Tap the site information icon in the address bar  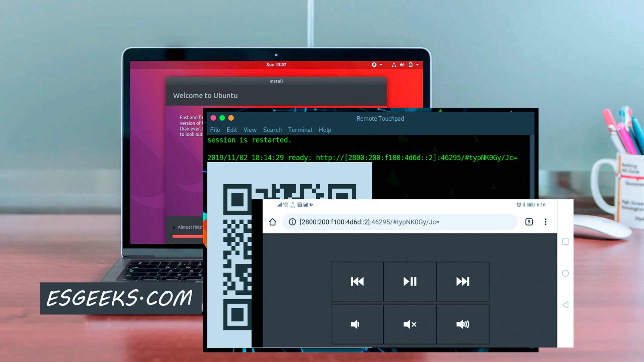pyautogui.click(x=291, y=222)
